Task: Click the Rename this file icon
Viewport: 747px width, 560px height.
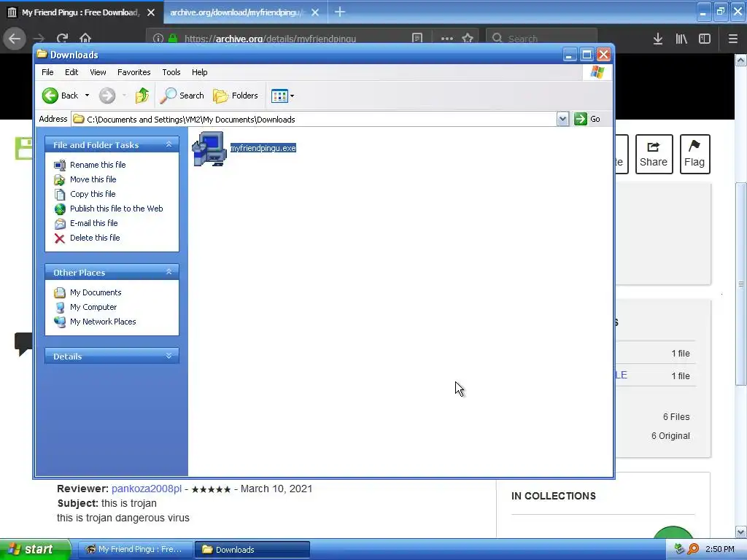Action: 60,166
